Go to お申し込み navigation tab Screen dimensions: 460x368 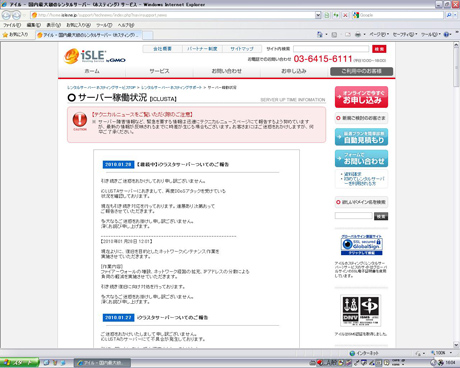coord(294,71)
